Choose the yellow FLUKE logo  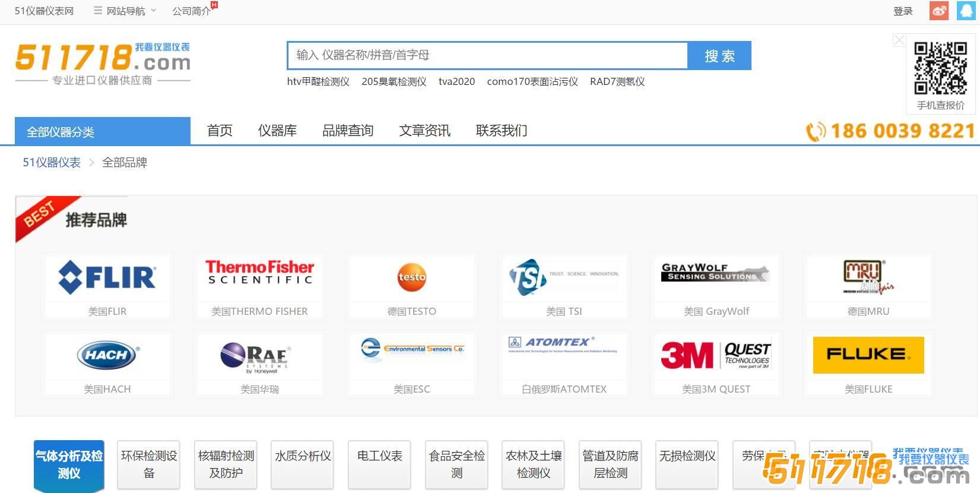[868, 355]
